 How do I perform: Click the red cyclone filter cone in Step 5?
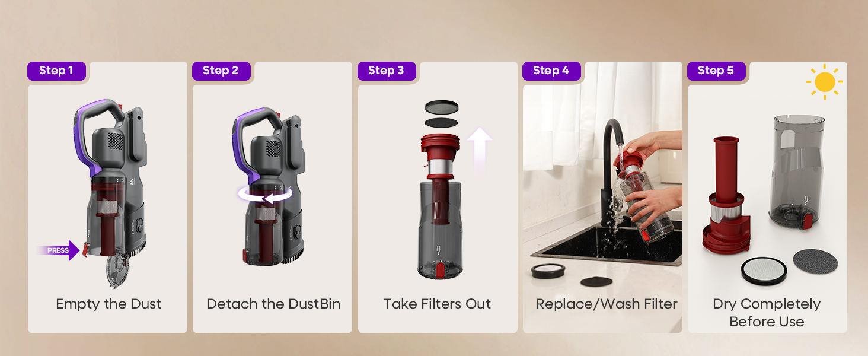pos(727,202)
